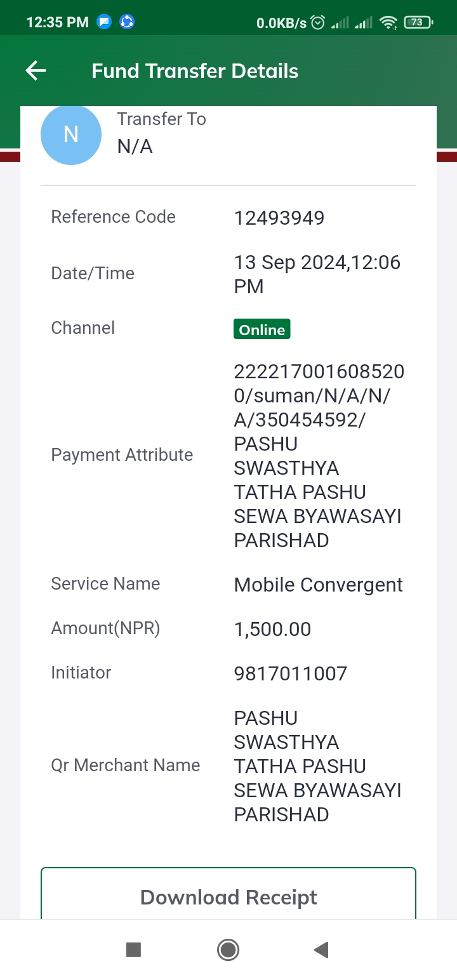Screen dimensions: 457x980
Task: Tap the blue message notification icon
Action: (104, 22)
